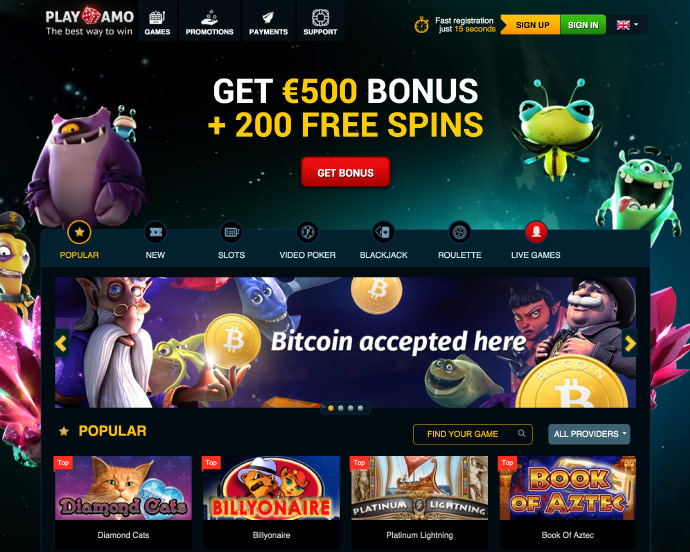Open the Support lifebuoy icon
This screenshot has width=690, height=552.
(320, 18)
